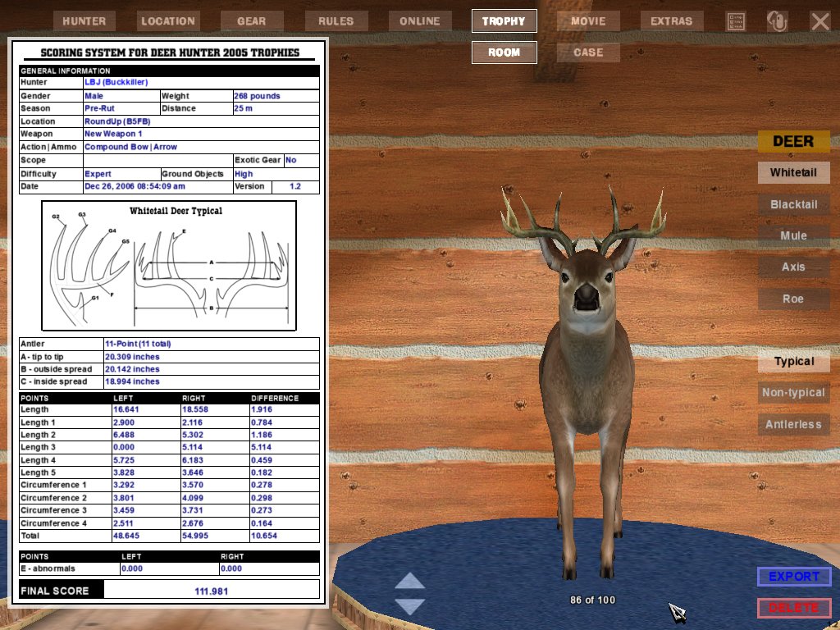Image resolution: width=840 pixels, height=630 pixels.
Task: Close the game menu with X icon
Action: [x=820, y=21]
